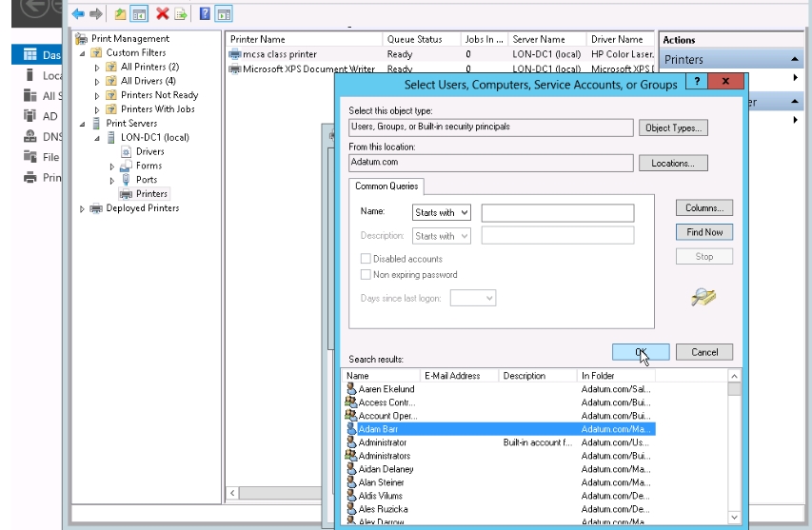Click the Find Now button
The image size is (812, 530).
click(x=704, y=232)
